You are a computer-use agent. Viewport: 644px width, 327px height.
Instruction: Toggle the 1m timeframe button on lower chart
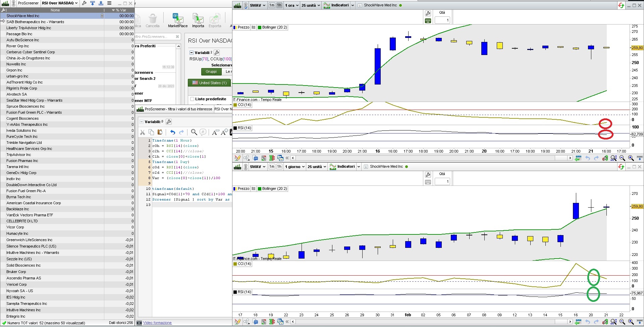point(272,167)
